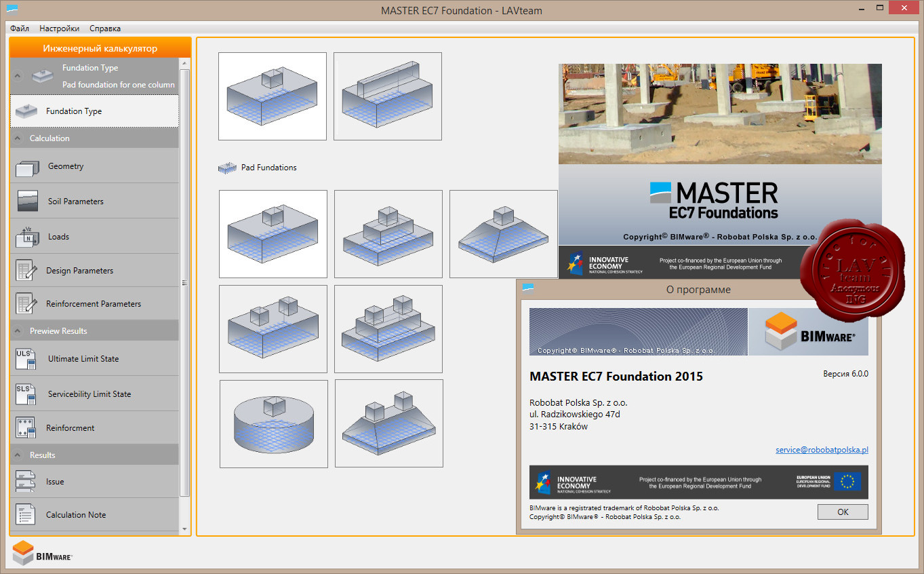Image resolution: width=924 pixels, height=574 pixels.
Task: Click the Calculation Note icon
Action: point(26,515)
